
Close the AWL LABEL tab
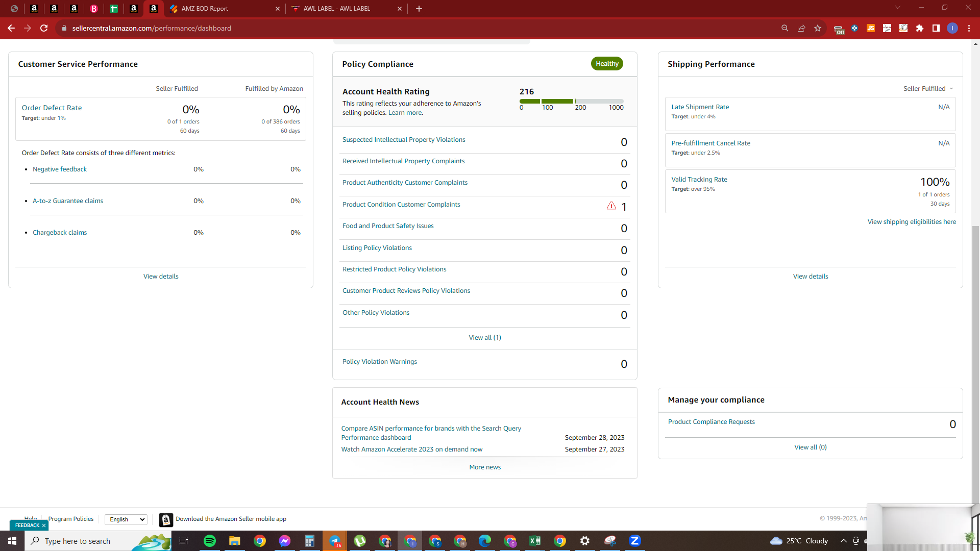click(400, 9)
